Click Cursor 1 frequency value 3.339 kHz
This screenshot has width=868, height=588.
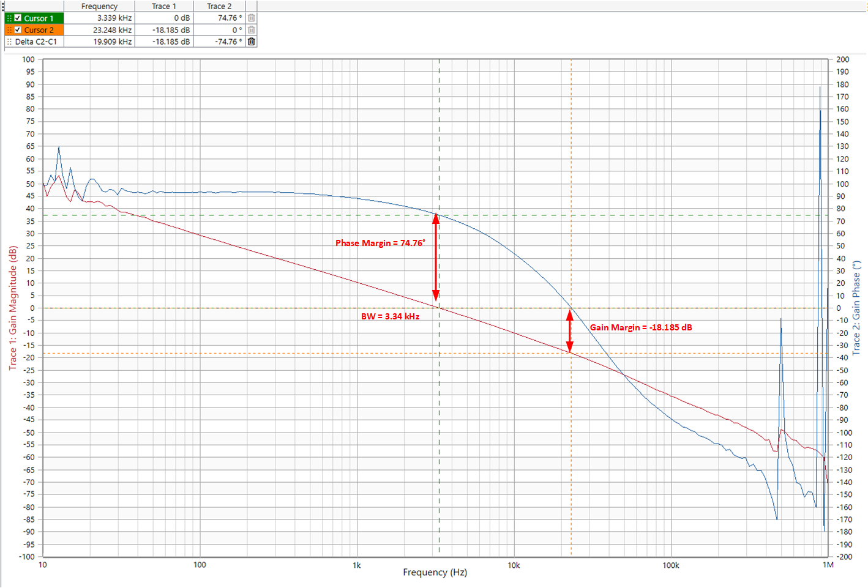(114, 18)
